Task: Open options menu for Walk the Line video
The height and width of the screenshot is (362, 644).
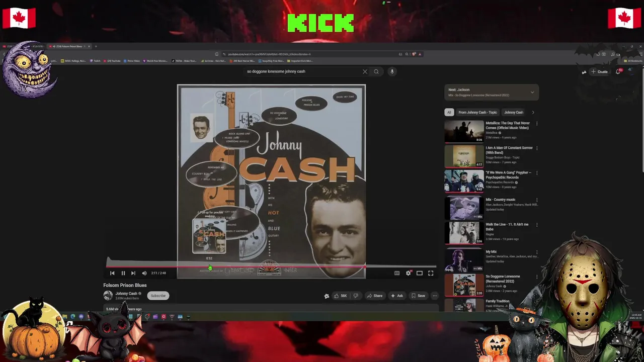Action: pyautogui.click(x=537, y=225)
